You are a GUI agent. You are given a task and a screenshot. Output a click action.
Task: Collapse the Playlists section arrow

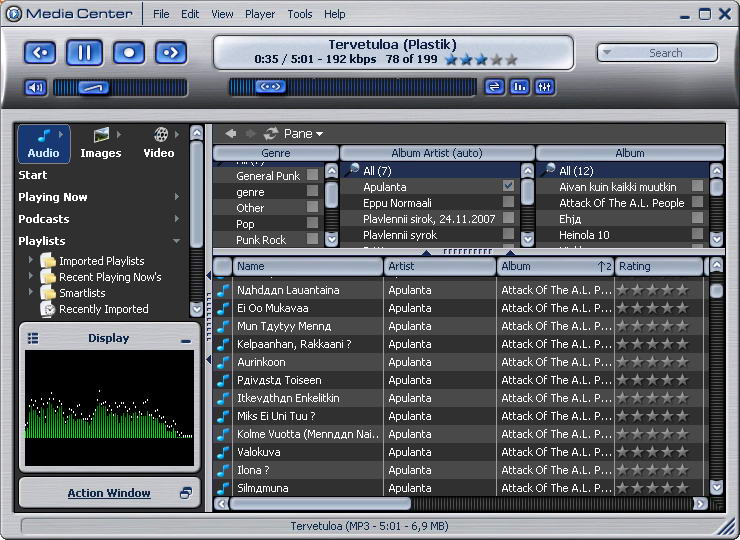177,241
